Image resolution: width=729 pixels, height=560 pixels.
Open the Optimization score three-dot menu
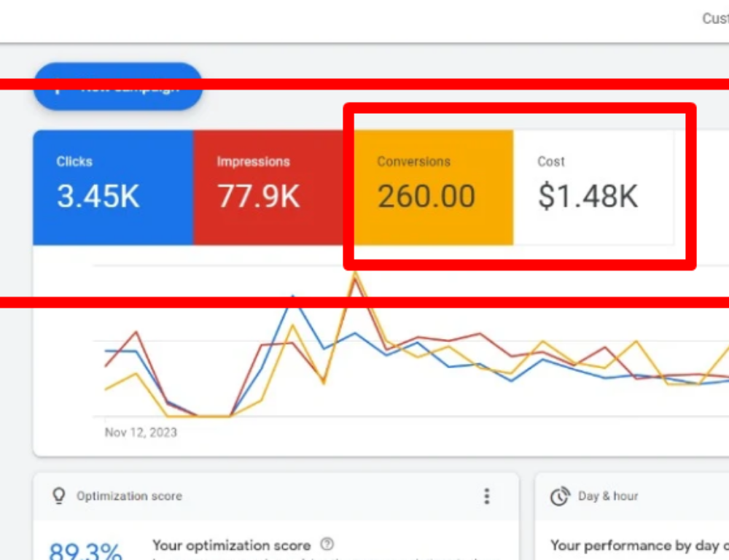[487, 497]
